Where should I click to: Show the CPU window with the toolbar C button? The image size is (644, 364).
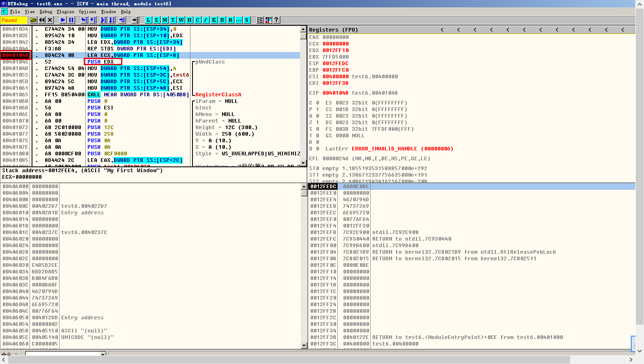[197, 20]
